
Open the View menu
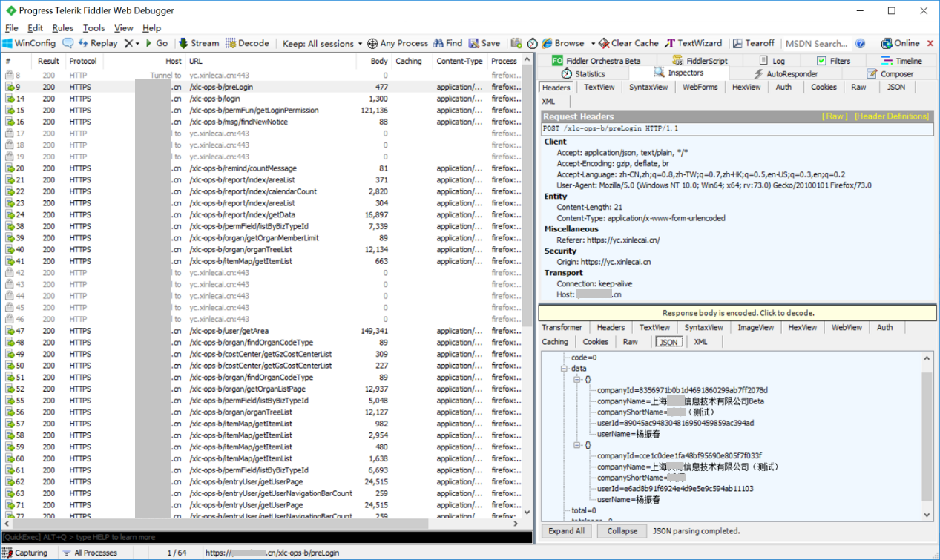tap(123, 28)
